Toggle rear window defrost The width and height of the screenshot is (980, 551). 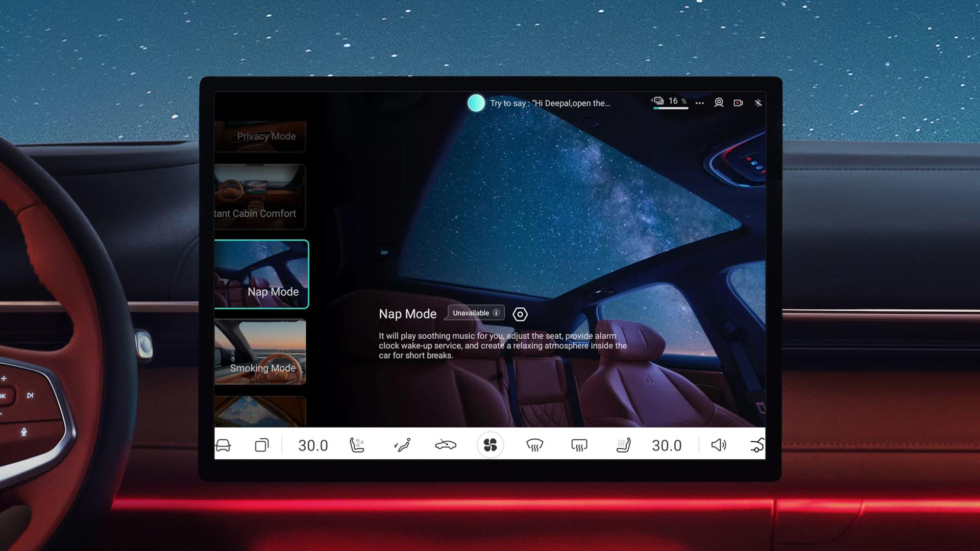(579, 445)
